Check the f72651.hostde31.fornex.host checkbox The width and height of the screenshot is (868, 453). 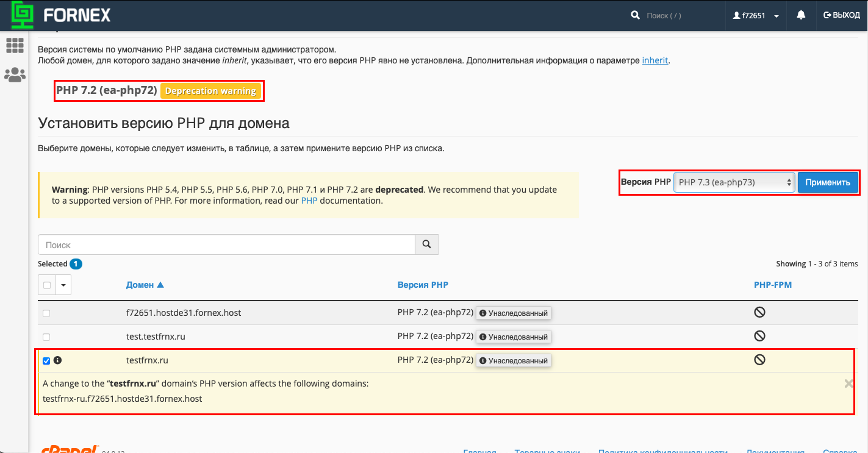46,313
